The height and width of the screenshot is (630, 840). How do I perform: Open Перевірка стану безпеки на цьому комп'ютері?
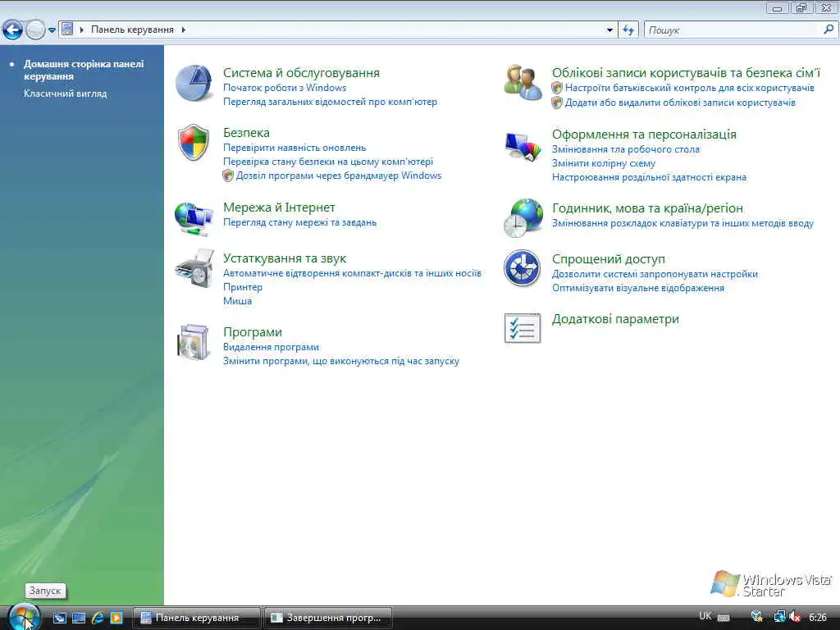[328, 162]
